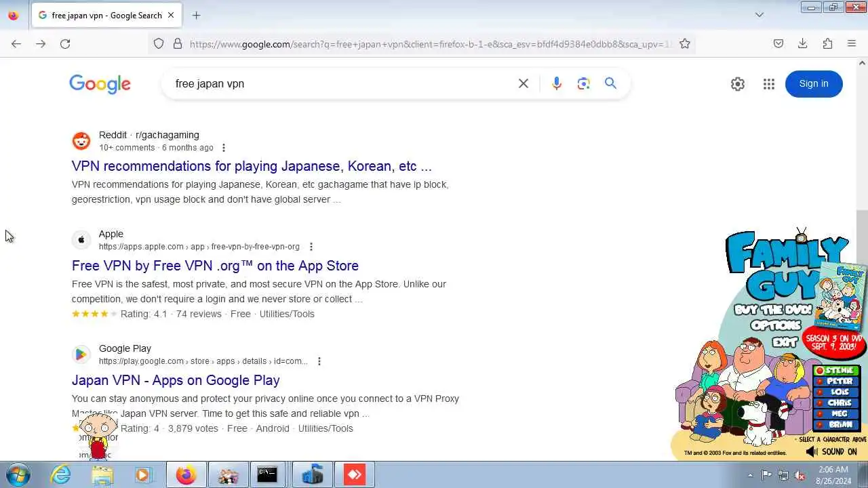The width and height of the screenshot is (868, 488).
Task: Launch Windows Media Player from taskbar
Action: 142,475
